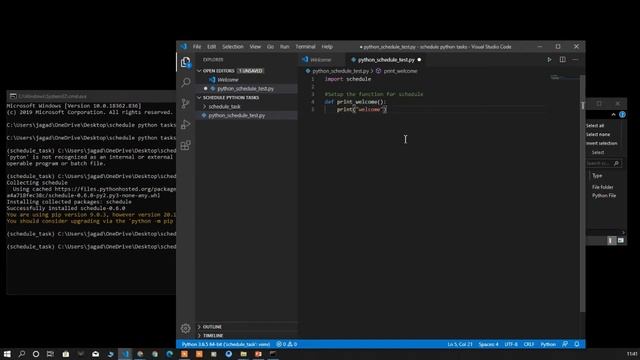Open the Go menu
Screen dimensions: 640x360
pyautogui.click(x=270, y=47)
